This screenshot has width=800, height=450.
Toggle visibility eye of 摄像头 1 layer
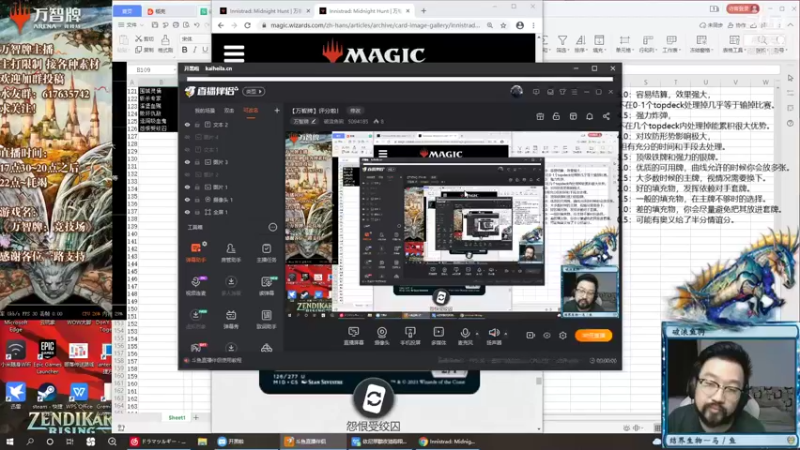[187, 199]
